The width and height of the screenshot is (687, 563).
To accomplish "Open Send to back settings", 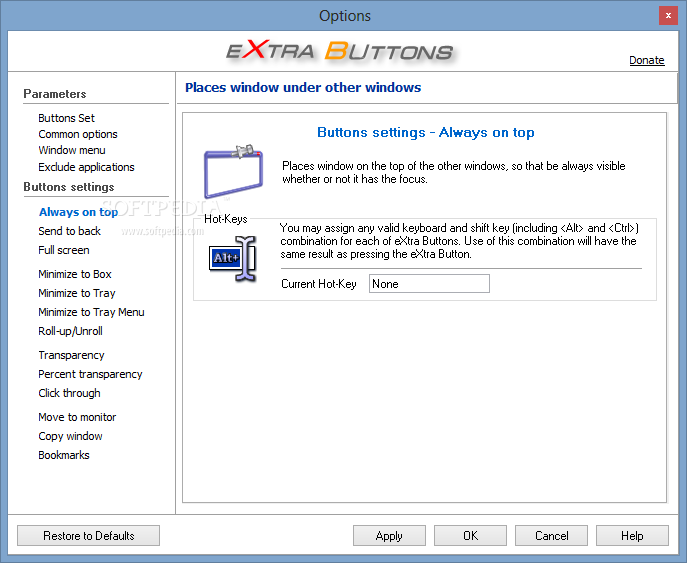I will pos(69,231).
